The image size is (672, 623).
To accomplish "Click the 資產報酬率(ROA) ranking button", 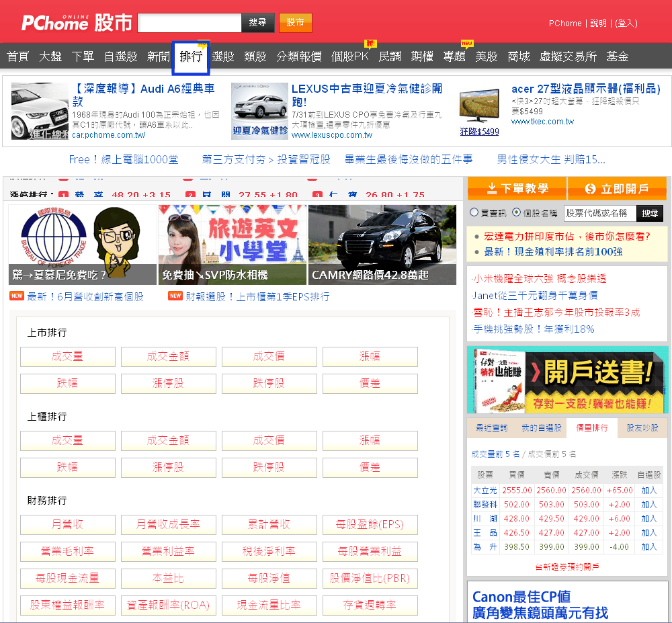I will (169, 606).
